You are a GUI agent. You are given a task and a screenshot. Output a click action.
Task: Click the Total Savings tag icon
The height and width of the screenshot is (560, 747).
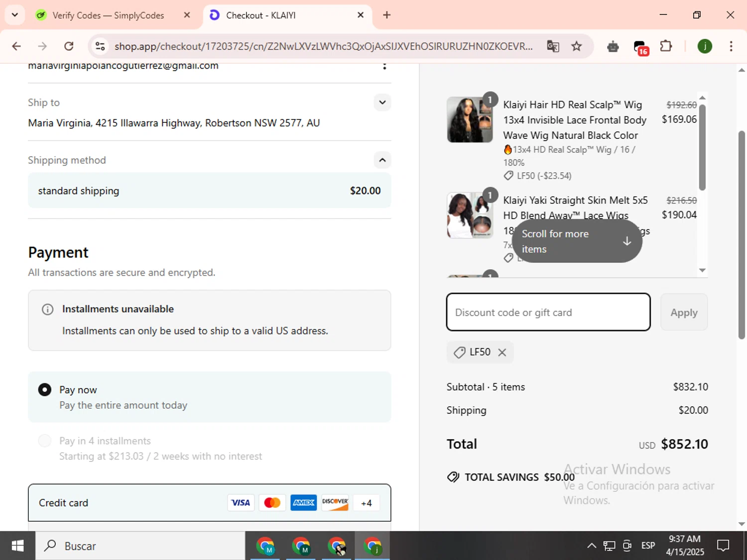[x=453, y=477]
